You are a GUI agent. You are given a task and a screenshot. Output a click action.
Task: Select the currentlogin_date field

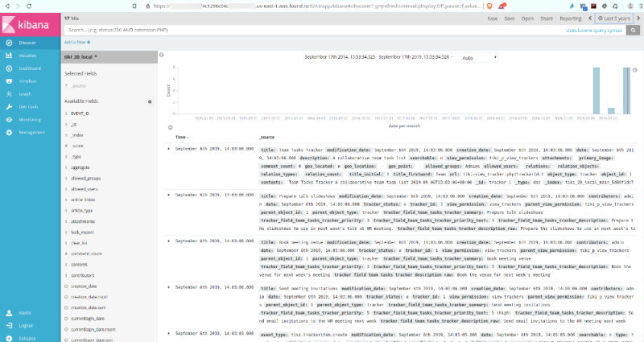coord(88,318)
